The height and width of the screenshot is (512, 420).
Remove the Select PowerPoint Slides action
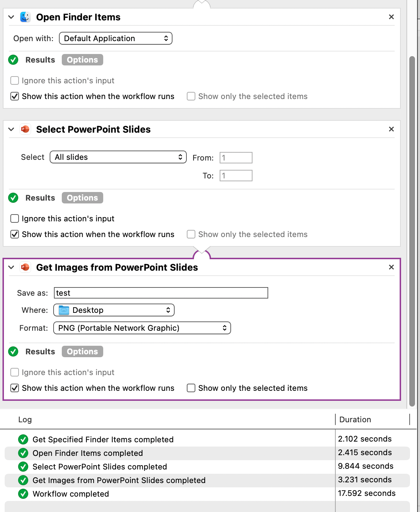pos(391,129)
